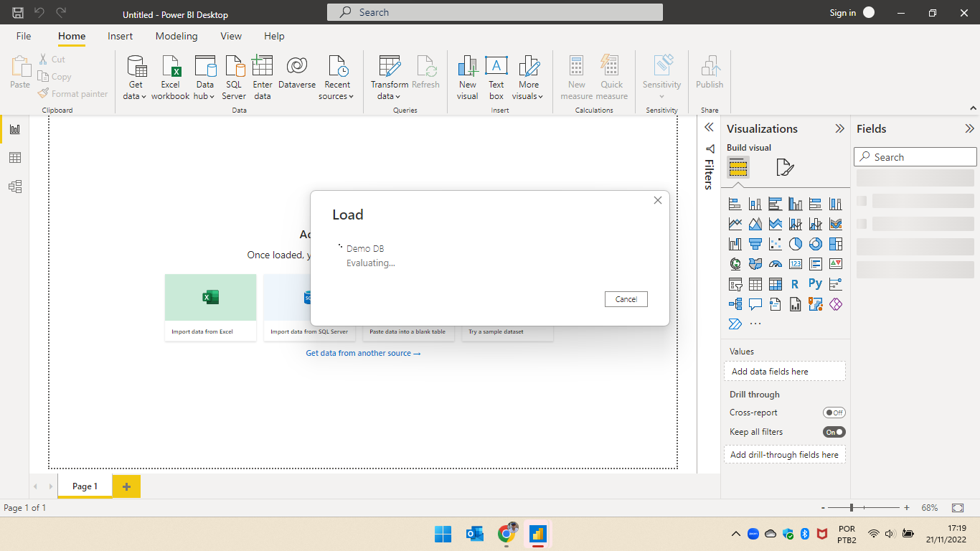The height and width of the screenshot is (551, 980).
Task: Select the R script visual
Action: tap(795, 284)
